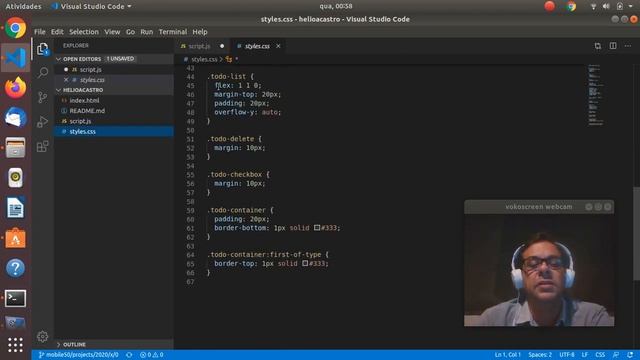The image size is (640, 360).
Task: Change the LF end-of-line sequence
Action: (x=584, y=355)
